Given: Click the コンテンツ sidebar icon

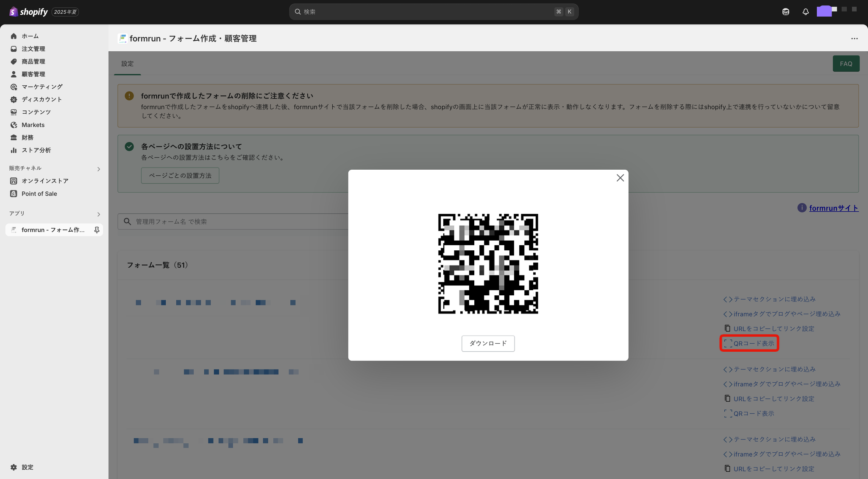Looking at the screenshot, I should pyautogui.click(x=14, y=112).
